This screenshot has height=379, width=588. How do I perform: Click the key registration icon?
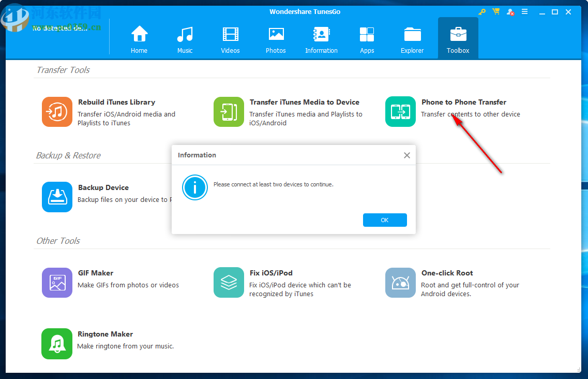482,12
